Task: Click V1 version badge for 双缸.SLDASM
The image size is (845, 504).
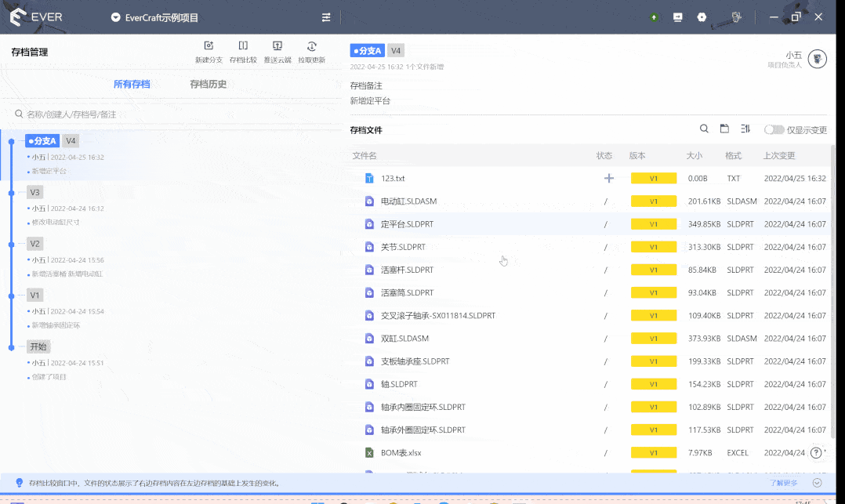Action: (x=654, y=339)
